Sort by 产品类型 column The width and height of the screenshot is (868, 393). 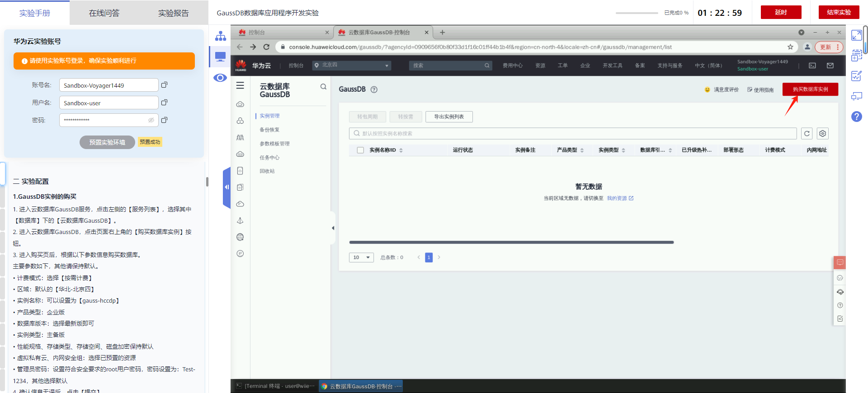tap(582, 150)
